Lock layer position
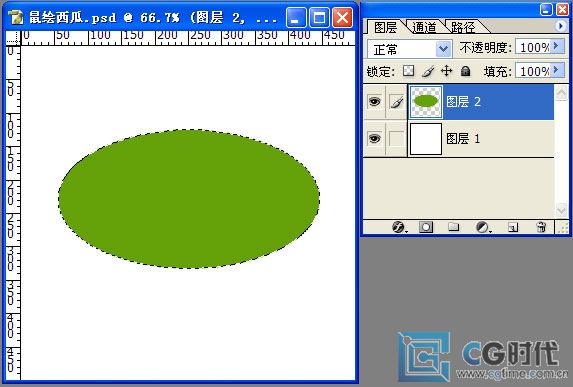 447,71
